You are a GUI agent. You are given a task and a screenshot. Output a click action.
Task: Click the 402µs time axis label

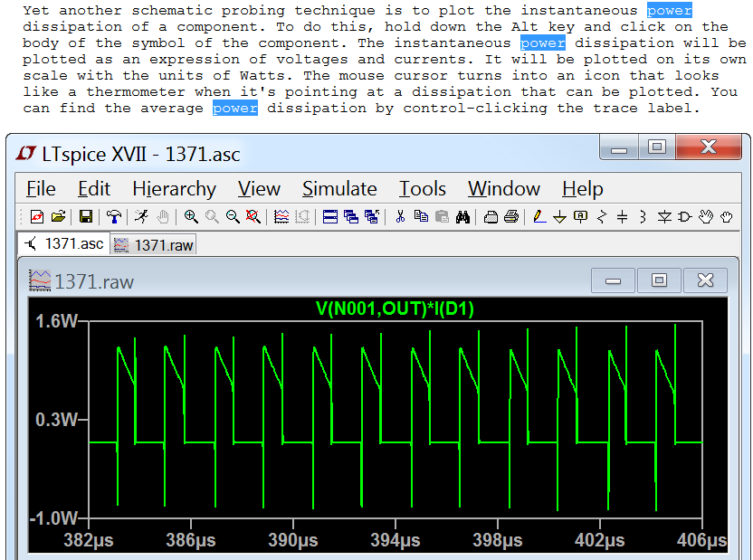600,540
